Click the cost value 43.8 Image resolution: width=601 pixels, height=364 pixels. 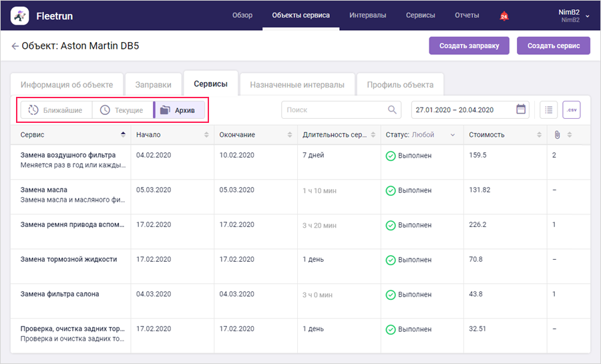[475, 294]
